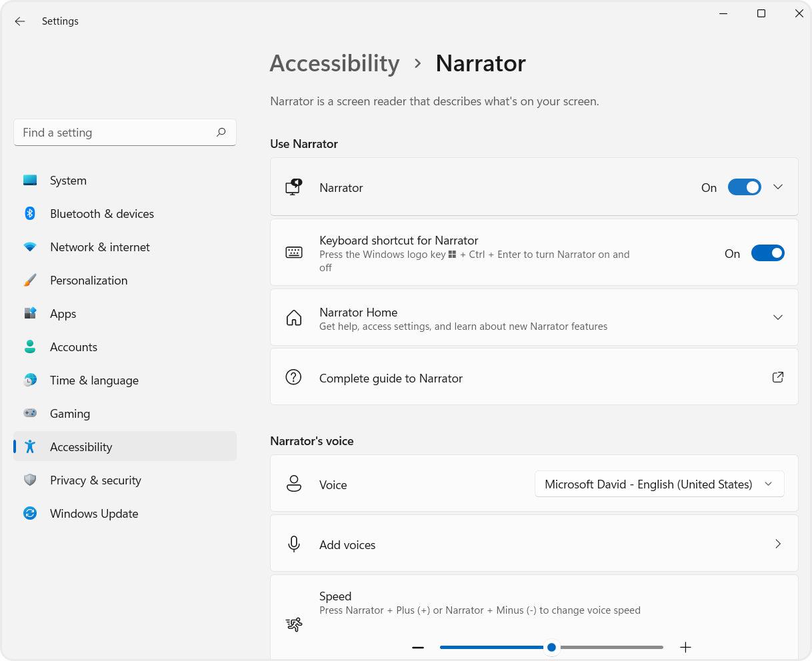Click the microphone icon beside Add voices
The height and width of the screenshot is (661, 812).
click(x=294, y=544)
